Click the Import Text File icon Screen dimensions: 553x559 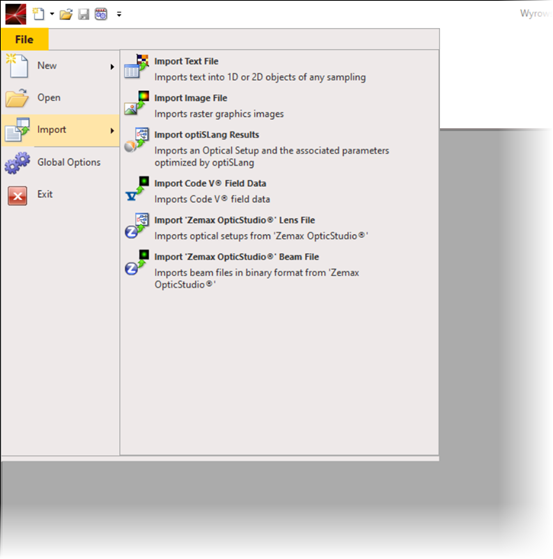137,67
